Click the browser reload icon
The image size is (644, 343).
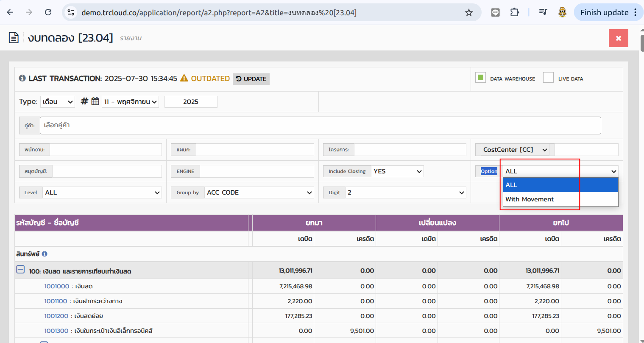click(48, 12)
